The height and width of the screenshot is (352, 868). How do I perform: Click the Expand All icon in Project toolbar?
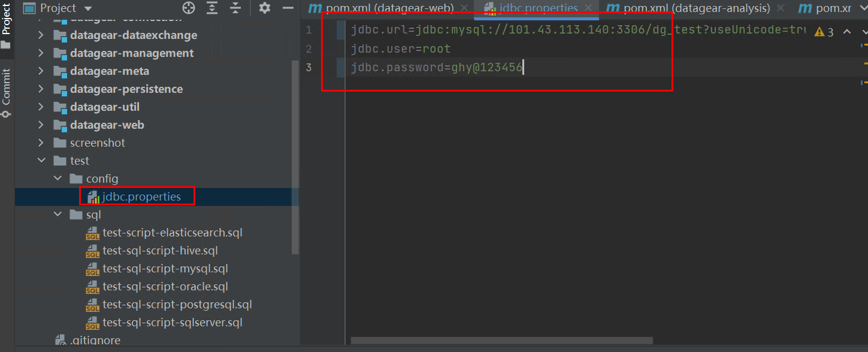click(211, 8)
